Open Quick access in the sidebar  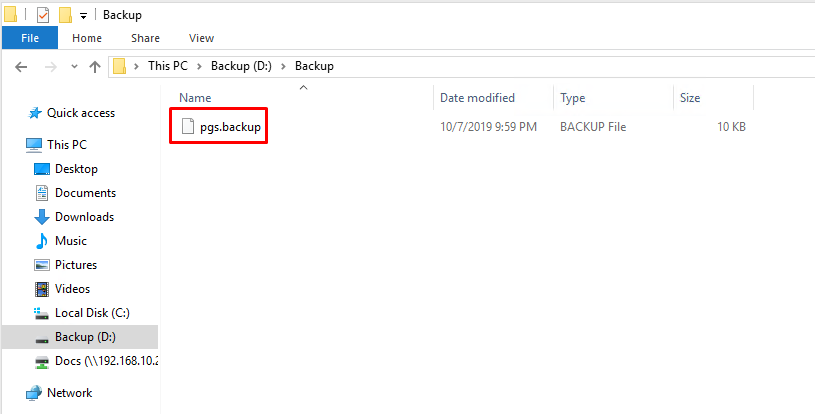80,113
